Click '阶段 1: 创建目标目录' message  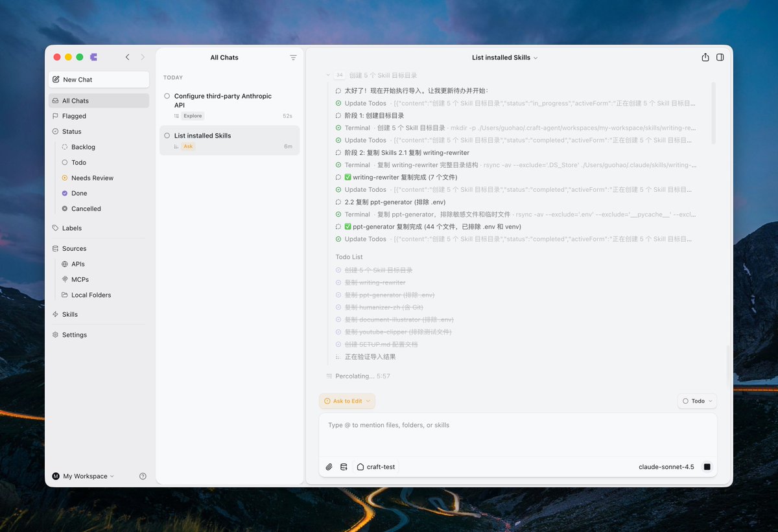point(375,115)
